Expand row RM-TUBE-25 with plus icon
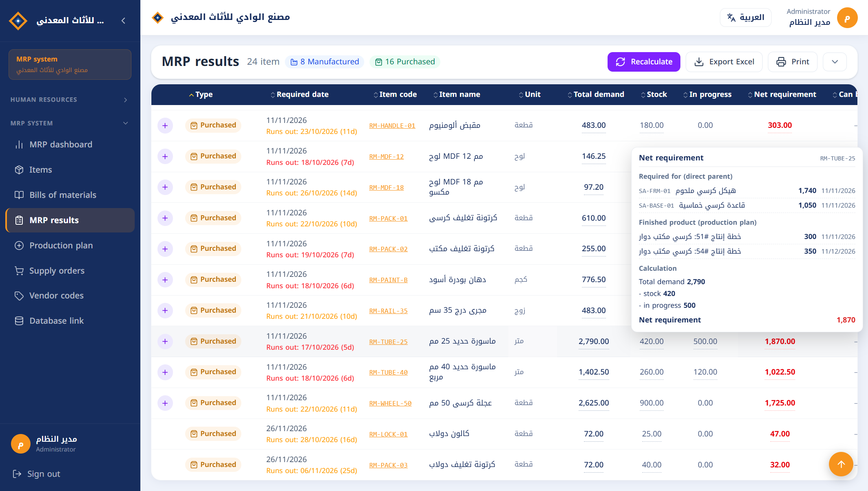 [x=165, y=342]
